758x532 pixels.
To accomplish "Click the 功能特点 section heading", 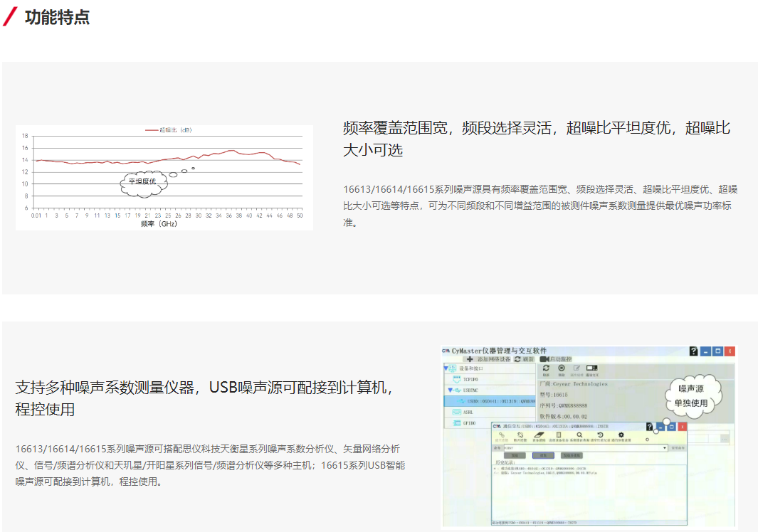I will tap(57, 17).
